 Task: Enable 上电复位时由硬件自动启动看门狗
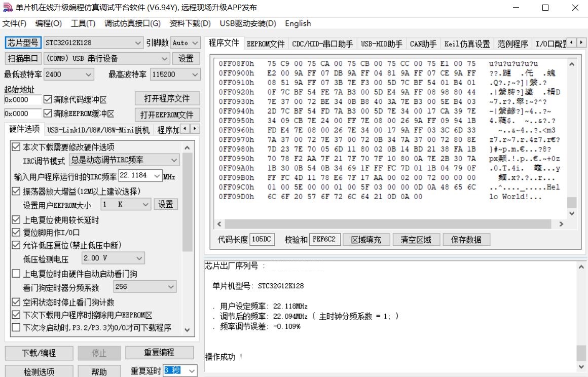[16, 274]
